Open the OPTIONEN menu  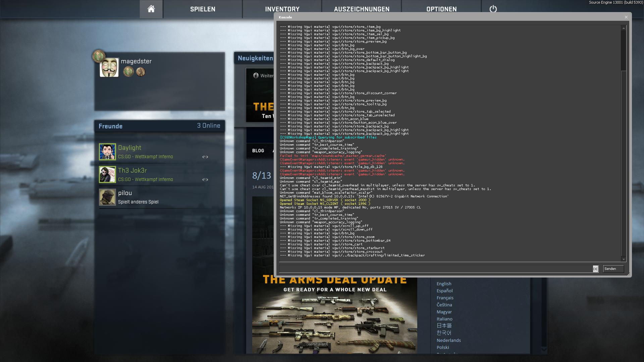(x=441, y=9)
